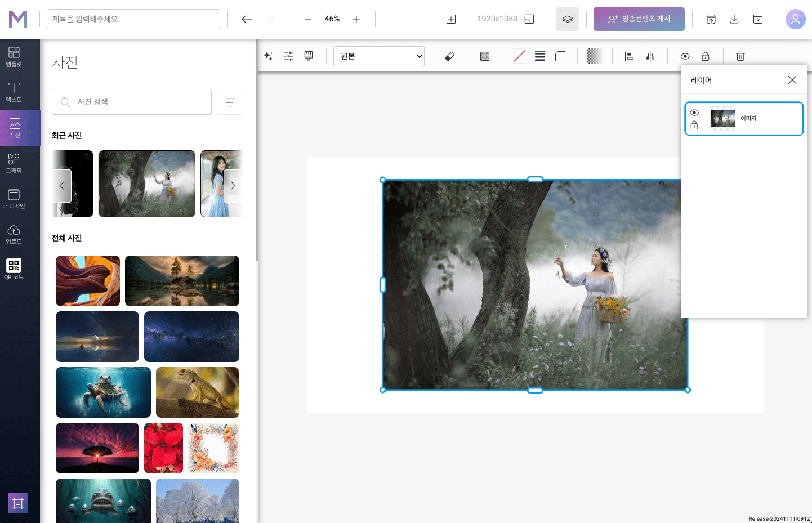This screenshot has width=812, height=523.
Task: Open the 텍스트 tab in sidebar
Action: (14, 92)
